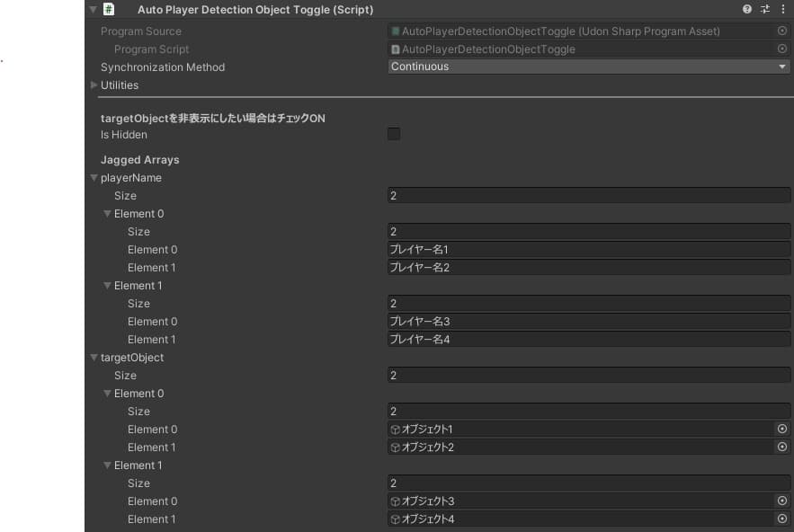Expand the Utilities foldout
This screenshot has height=532, width=794.
[x=94, y=85]
